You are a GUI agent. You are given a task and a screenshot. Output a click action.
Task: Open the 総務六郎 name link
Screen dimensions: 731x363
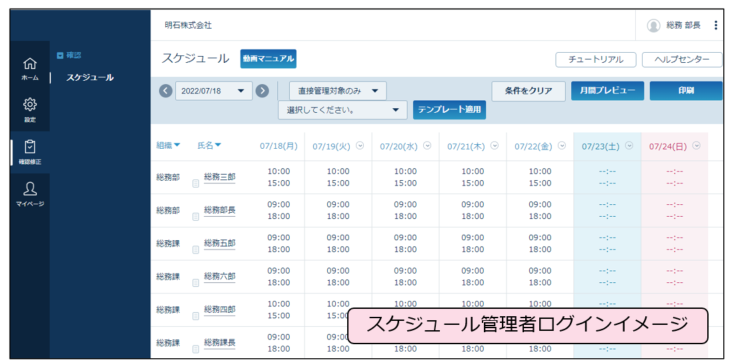(220, 276)
